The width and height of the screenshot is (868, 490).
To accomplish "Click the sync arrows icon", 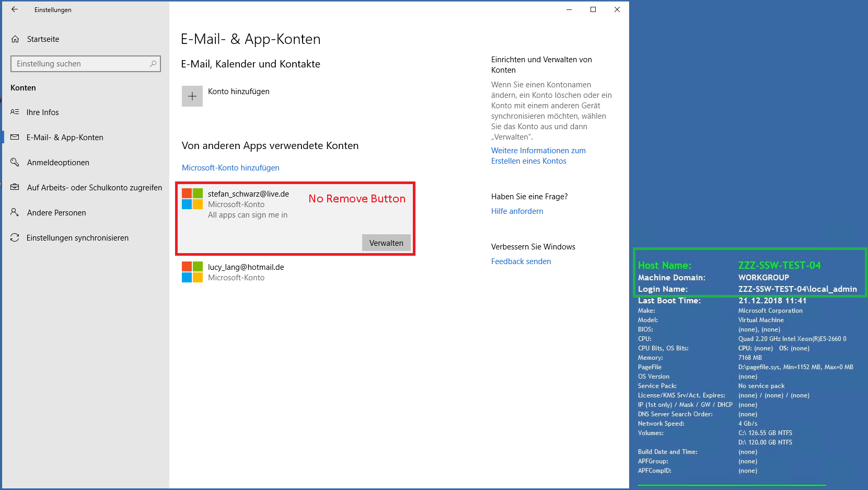I will click(15, 237).
